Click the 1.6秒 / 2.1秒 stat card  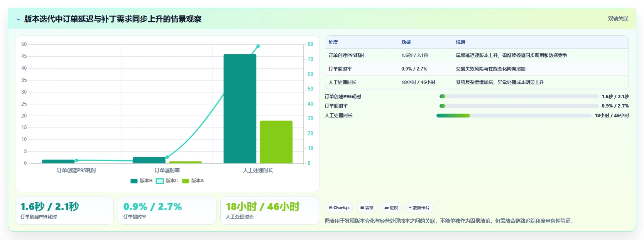(x=64, y=210)
